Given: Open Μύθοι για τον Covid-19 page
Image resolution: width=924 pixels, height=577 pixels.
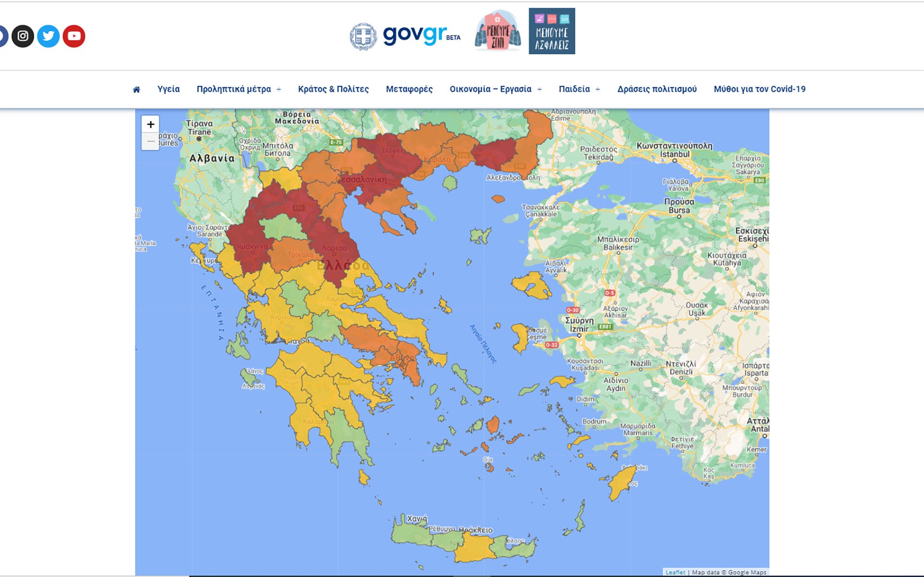Looking at the screenshot, I should point(759,89).
